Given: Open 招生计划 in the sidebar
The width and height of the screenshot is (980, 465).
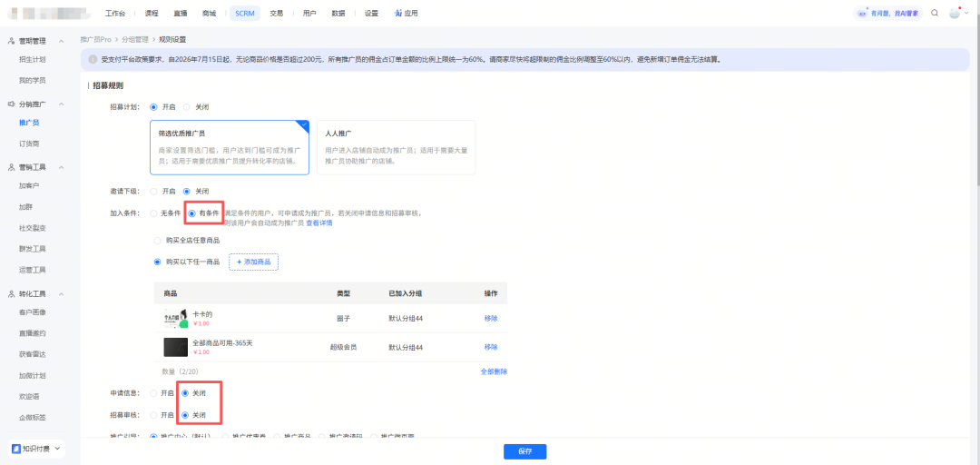Looking at the screenshot, I should pos(33,59).
